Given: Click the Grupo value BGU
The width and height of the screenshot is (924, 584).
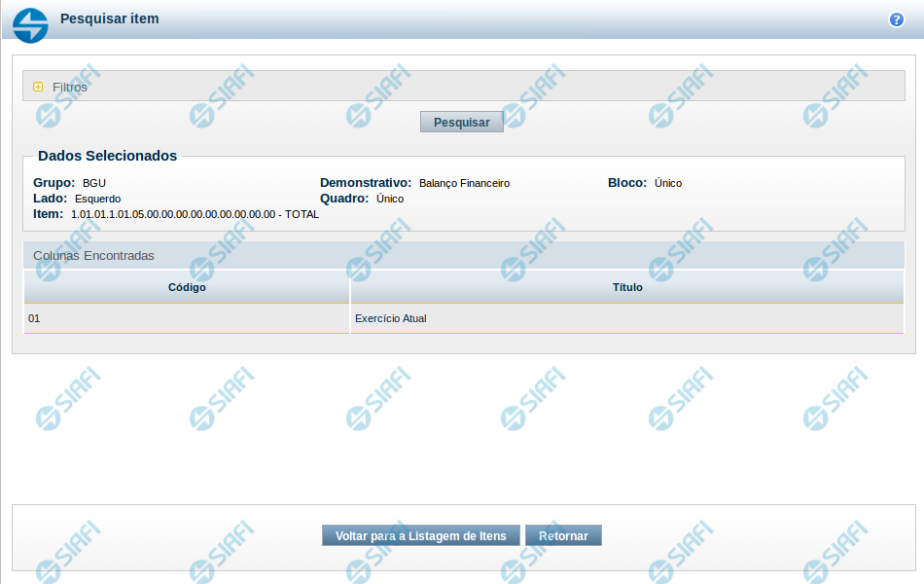Looking at the screenshot, I should tap(94, 183).
